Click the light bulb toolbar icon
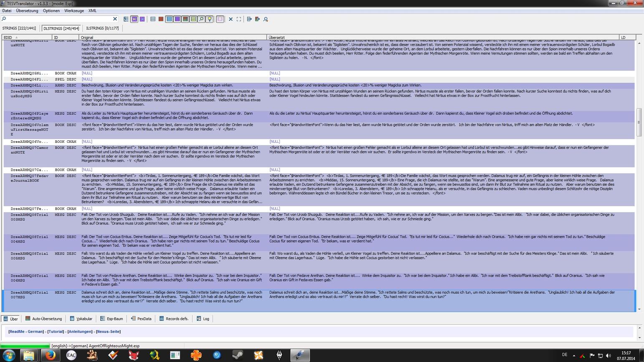Image resolution: width=644 pixels, height=362 pixels. [210, 19]
